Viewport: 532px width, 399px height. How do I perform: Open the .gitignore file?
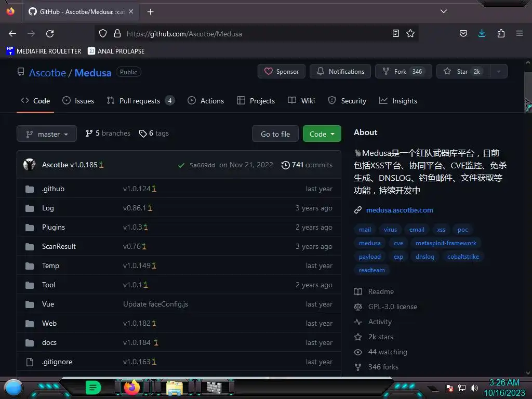(57, 362)
